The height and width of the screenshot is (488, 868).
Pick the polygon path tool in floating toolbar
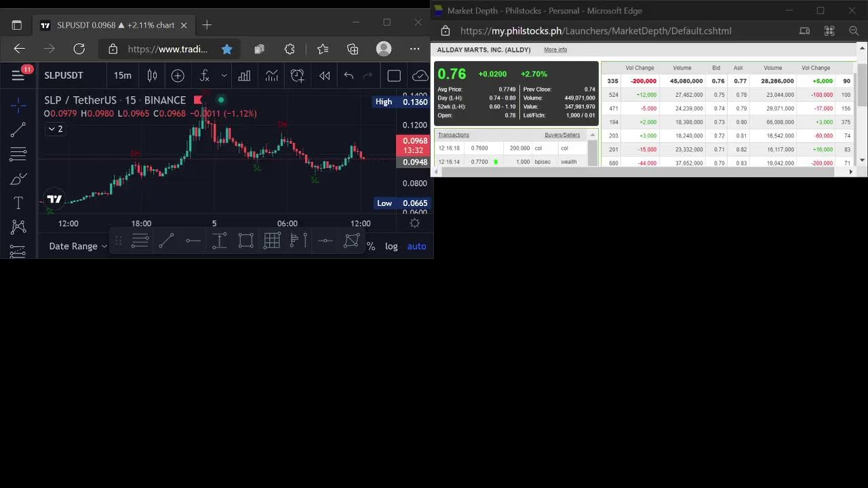coord(351,241)
